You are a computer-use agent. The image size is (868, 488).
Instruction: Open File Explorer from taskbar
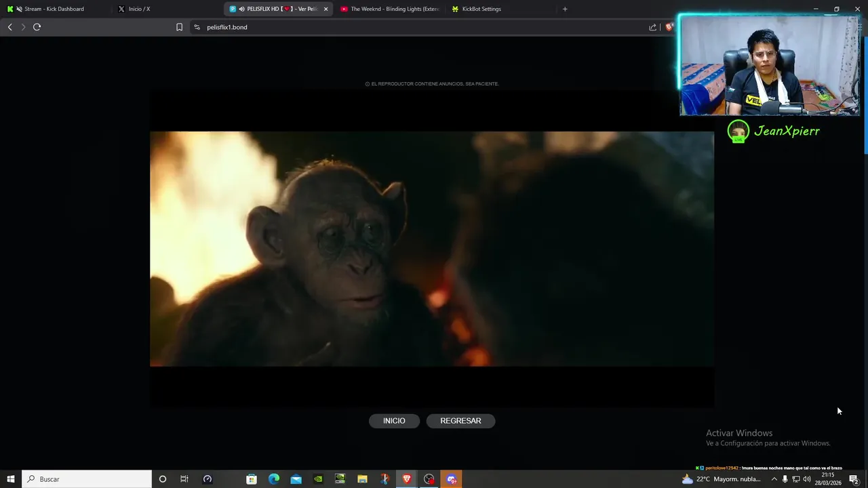[362, 479]
